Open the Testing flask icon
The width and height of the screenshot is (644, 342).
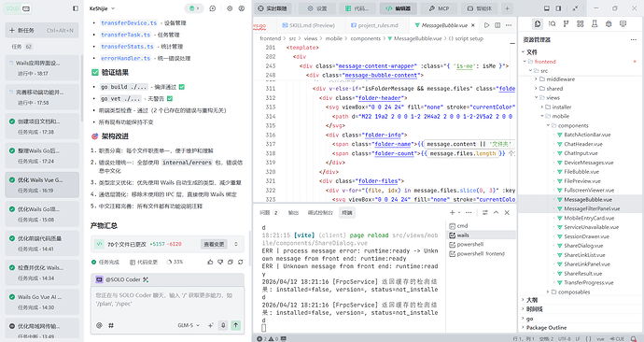coord(595,24)
